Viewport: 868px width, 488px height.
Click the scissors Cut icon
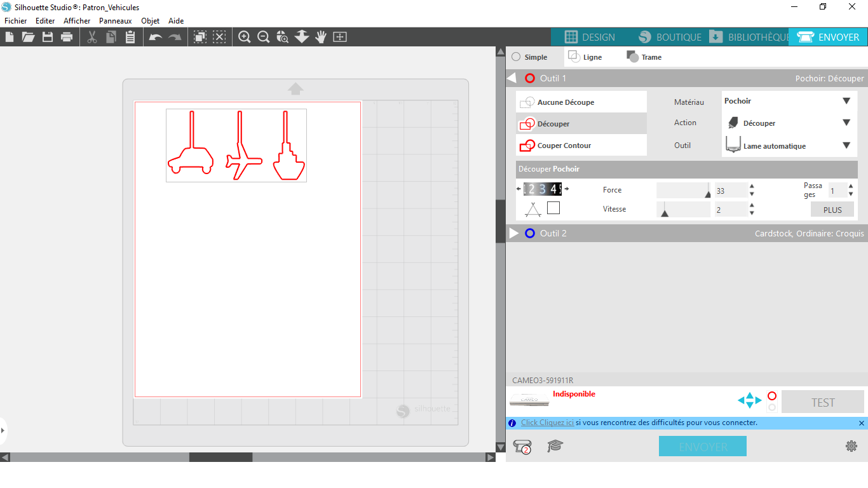click(92, 37)
